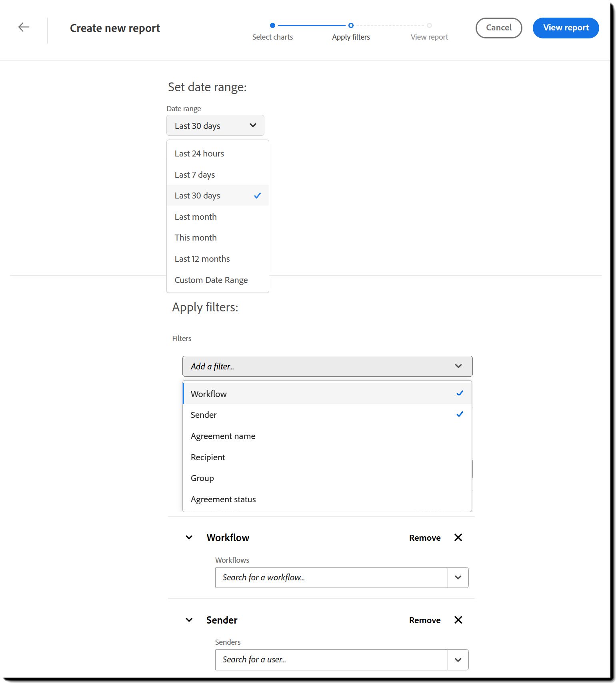Collapse the Workflow filter section
The width and height of the screenshot is (616, 684).
point(189,538)
